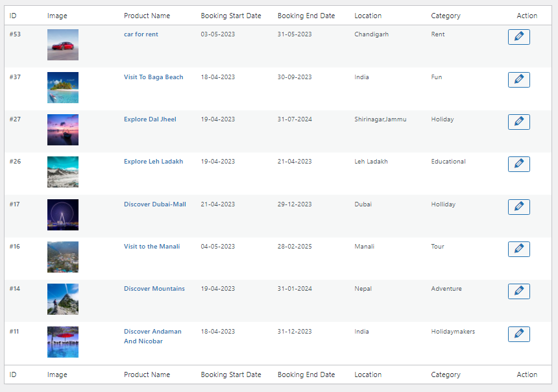Open Visit To Baga Beach product link
558x392 pixels.
[153, 77]
